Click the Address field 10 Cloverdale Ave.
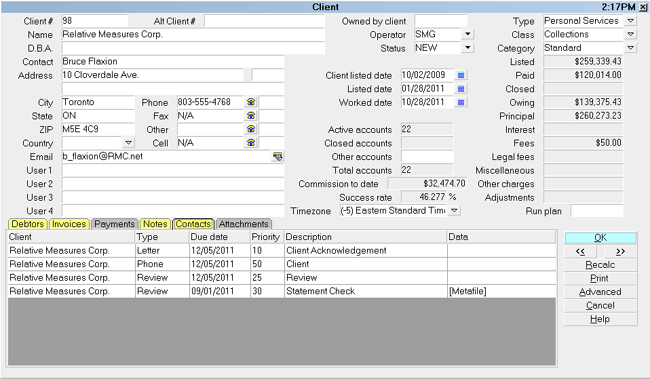 [x=153, y=75]
